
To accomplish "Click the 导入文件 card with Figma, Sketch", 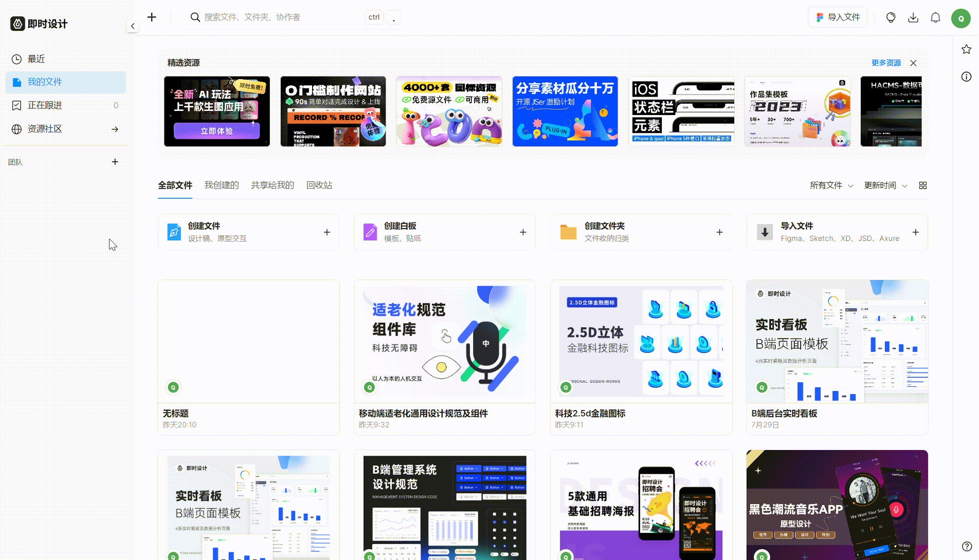I will pos(837,232).
